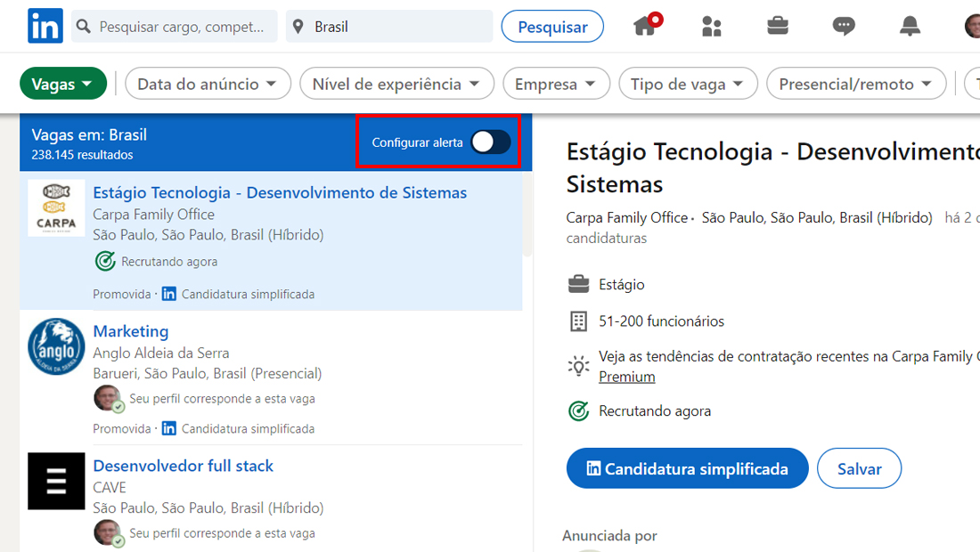Focus the Pesquisar cargo search field
Screen dimensions: 980x552
pyautogui.click(x=175, y=26)
